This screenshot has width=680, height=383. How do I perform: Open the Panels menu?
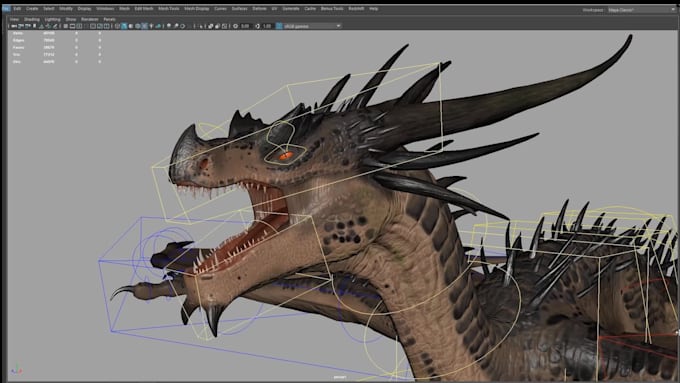[x=109, y=20]
